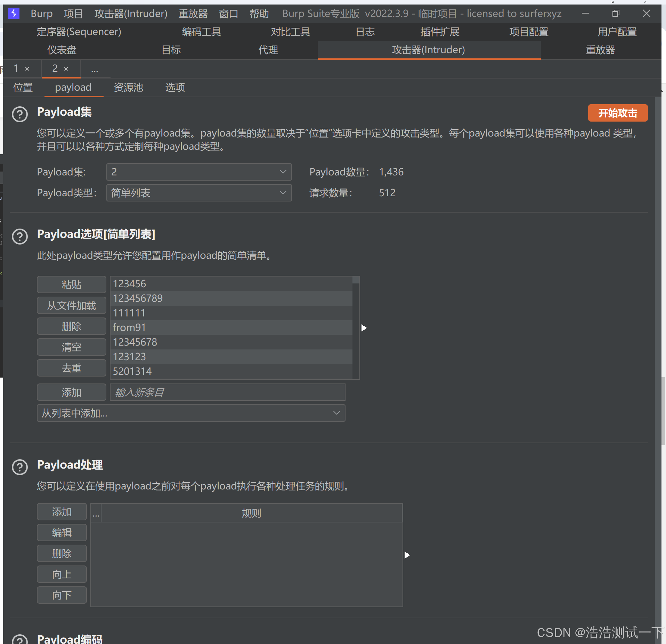
Task: Open the 攻击器(Intruder) menu in menu bar
Action: pyautogui.click(x=131, y=14)
